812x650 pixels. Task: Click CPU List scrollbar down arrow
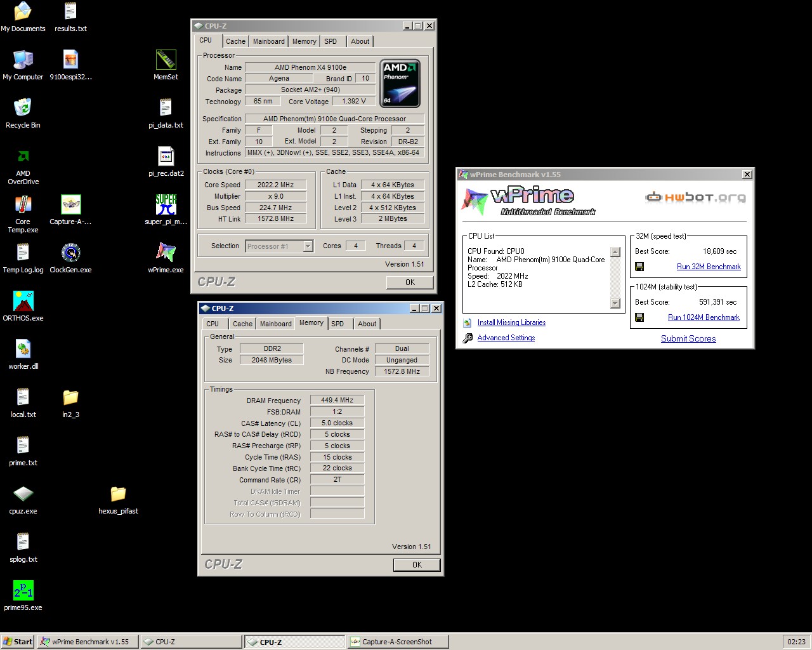615,303
